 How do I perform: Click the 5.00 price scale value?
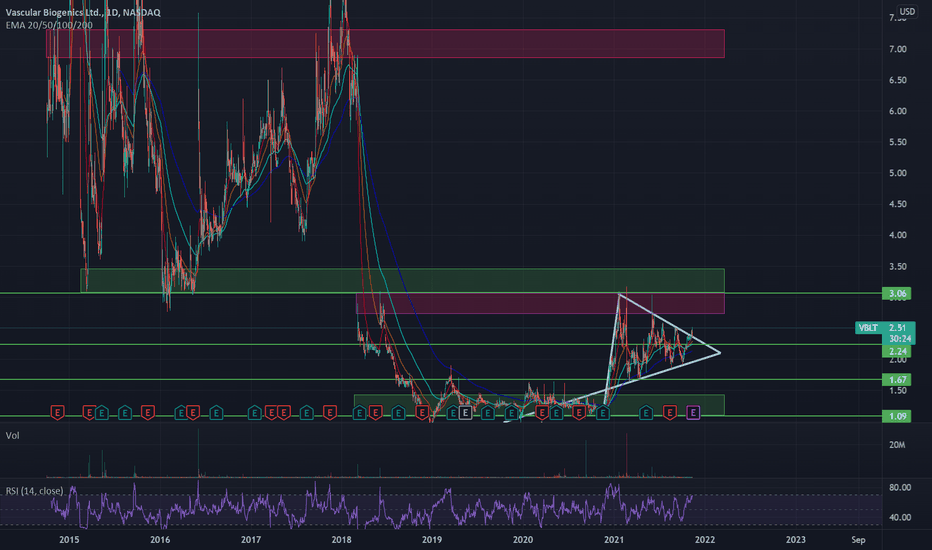pos(898,173)
